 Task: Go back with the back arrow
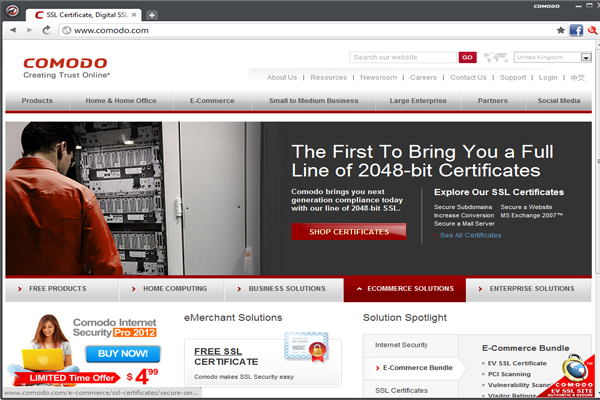click(x=13, y=30)
